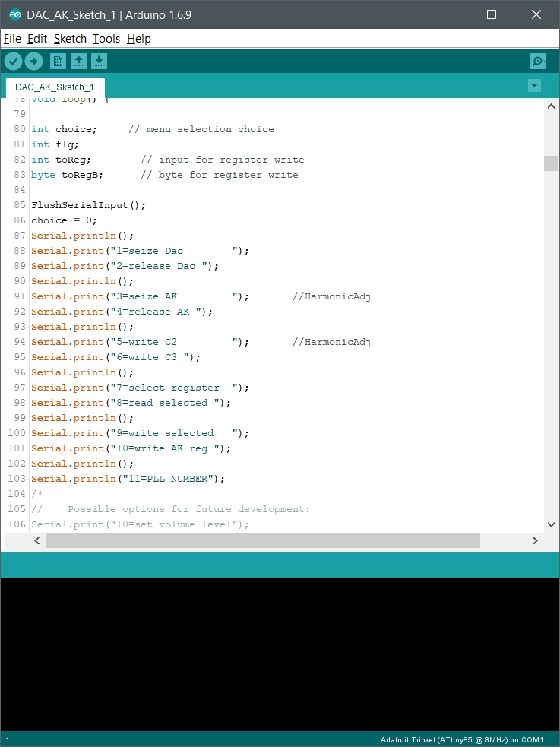Click the line 'int choice;' declaration

65,129
